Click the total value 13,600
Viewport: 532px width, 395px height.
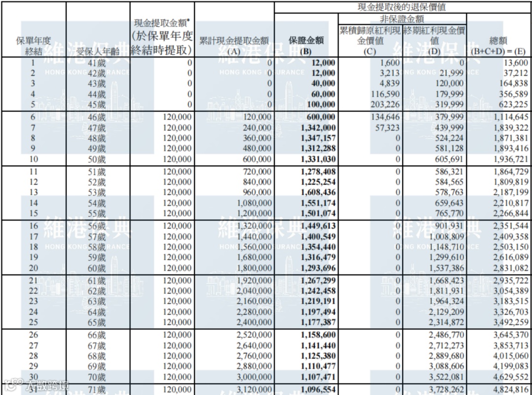pyautogui.click(x=516, y=63)
